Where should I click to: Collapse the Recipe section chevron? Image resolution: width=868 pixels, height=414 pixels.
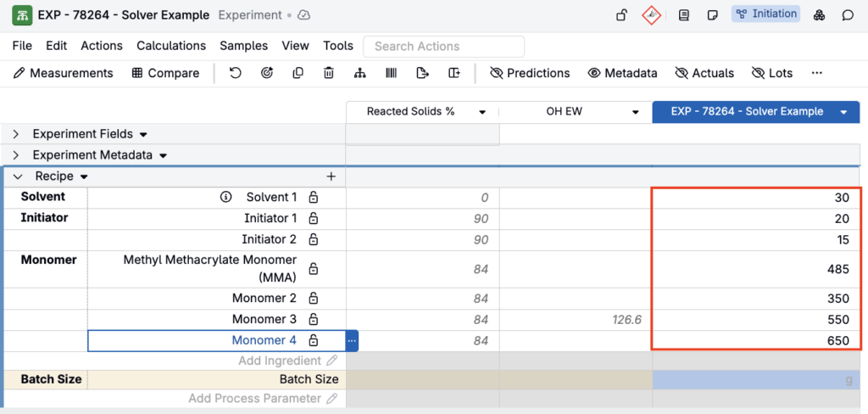[x=18, y=176]
